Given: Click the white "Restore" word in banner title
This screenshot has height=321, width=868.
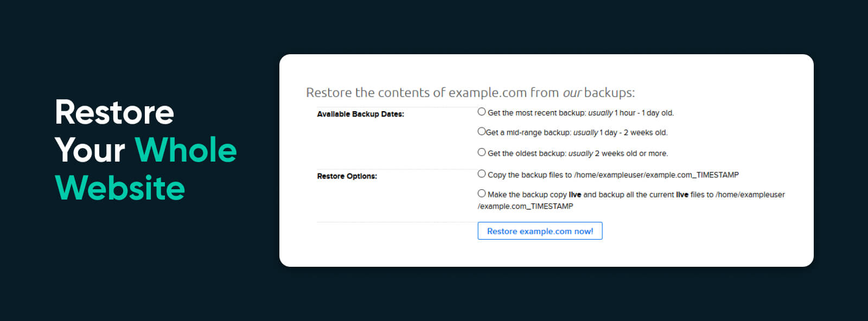Looking at the screenshot, I should (114, 113).
